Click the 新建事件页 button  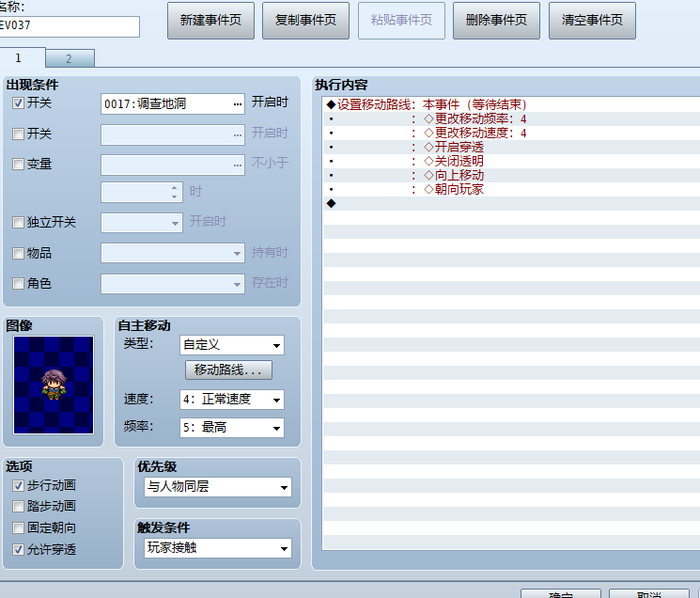pos(210,21)
